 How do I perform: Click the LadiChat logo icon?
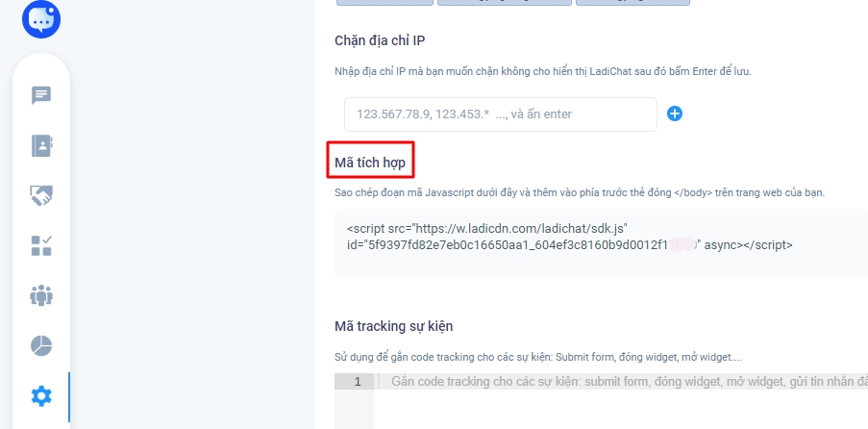41,19
